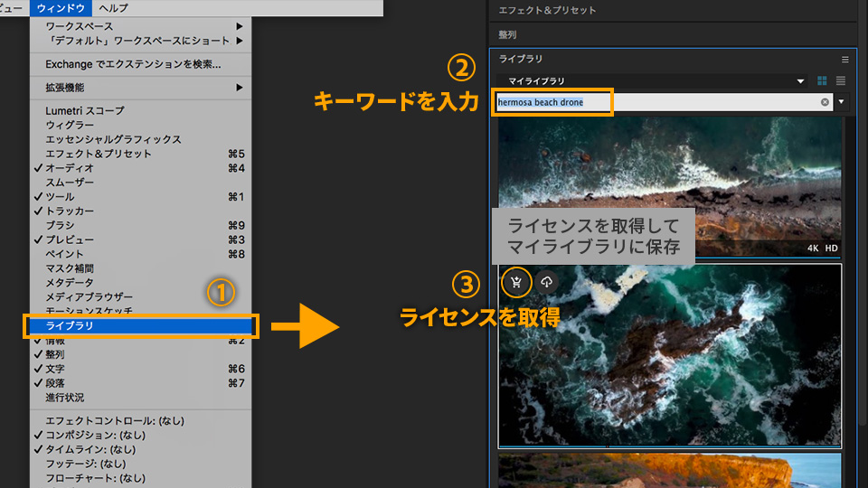Select ライブラリ in Window menu
The width and height of the screenshot is (868, 488).
pos(141,325)
